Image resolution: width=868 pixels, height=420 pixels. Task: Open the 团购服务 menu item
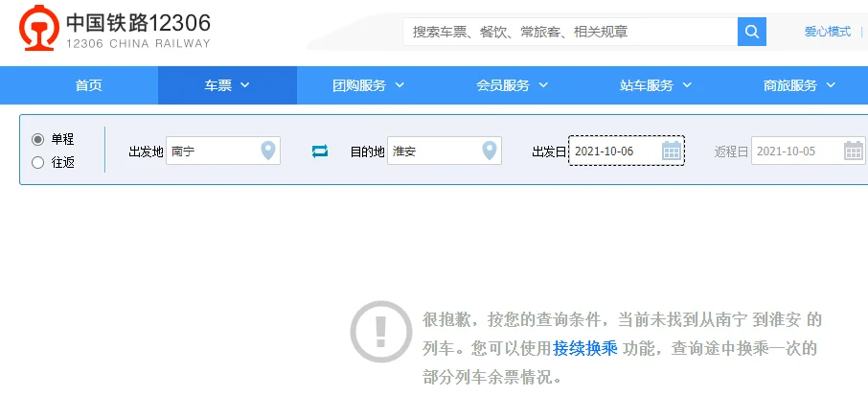point(369,85)
